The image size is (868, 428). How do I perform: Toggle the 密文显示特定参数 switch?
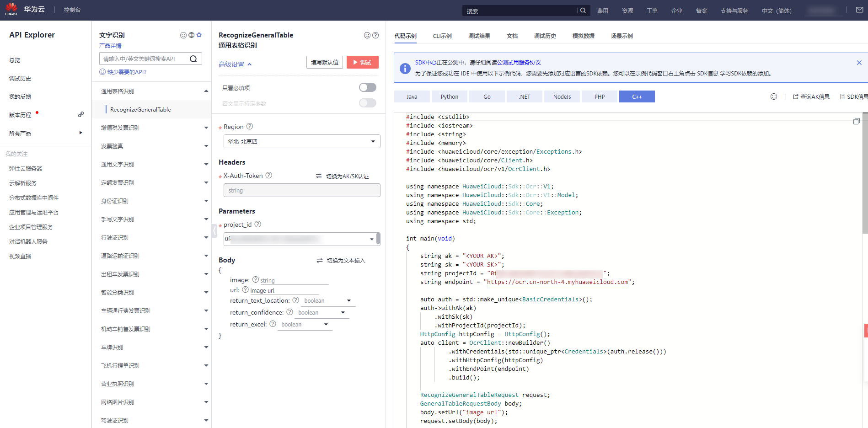[x=368, y=103]
